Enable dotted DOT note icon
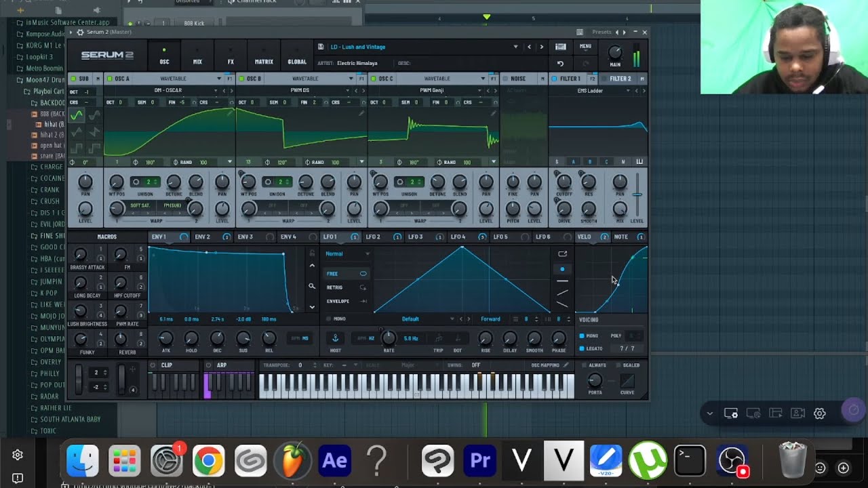868x488 pixels. 458,338
